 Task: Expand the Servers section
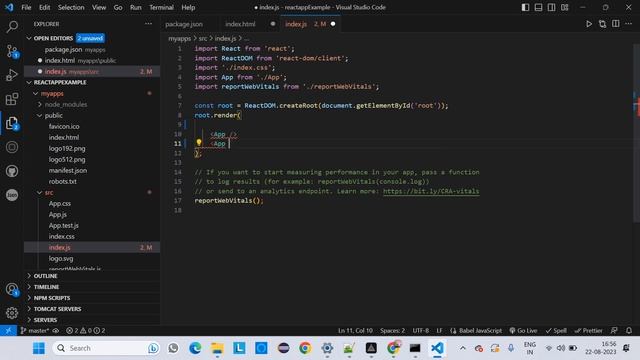pyautogui.click(x=29, y=320)
